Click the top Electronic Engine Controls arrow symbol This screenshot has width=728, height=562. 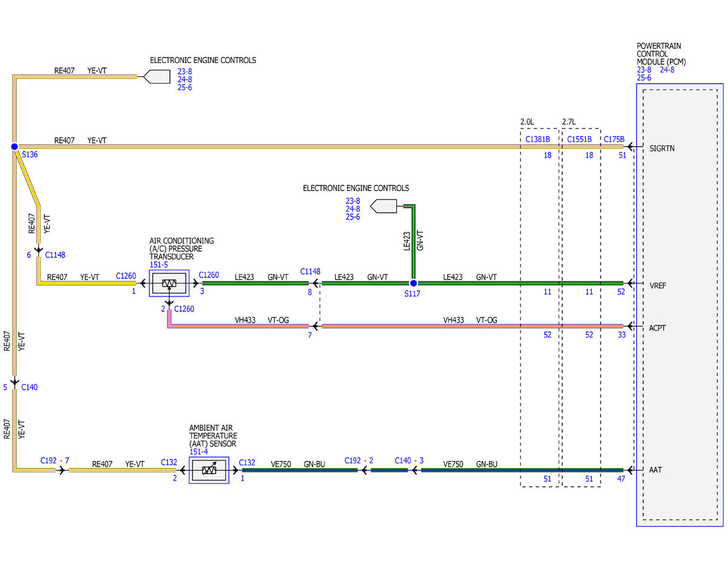click(155, 76)
